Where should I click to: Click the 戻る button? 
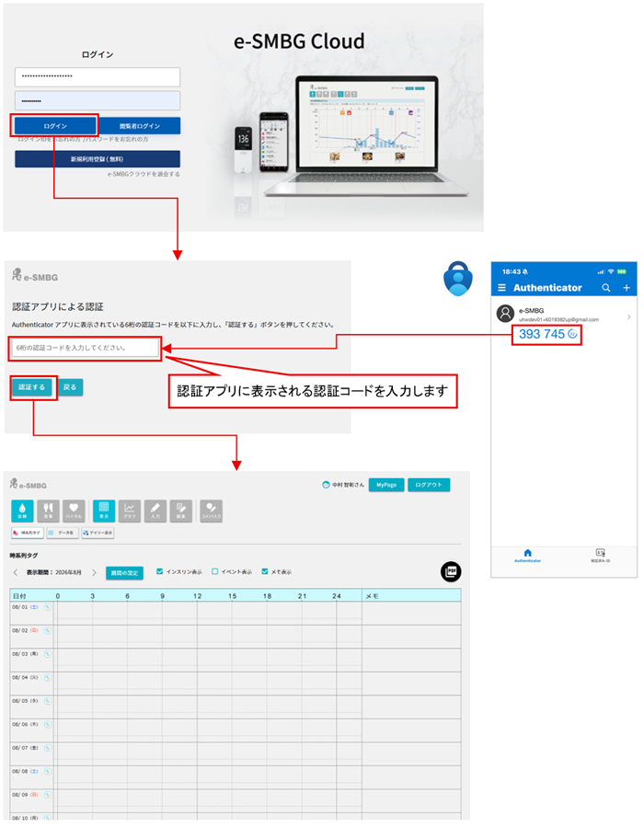(x=70, y=387)
